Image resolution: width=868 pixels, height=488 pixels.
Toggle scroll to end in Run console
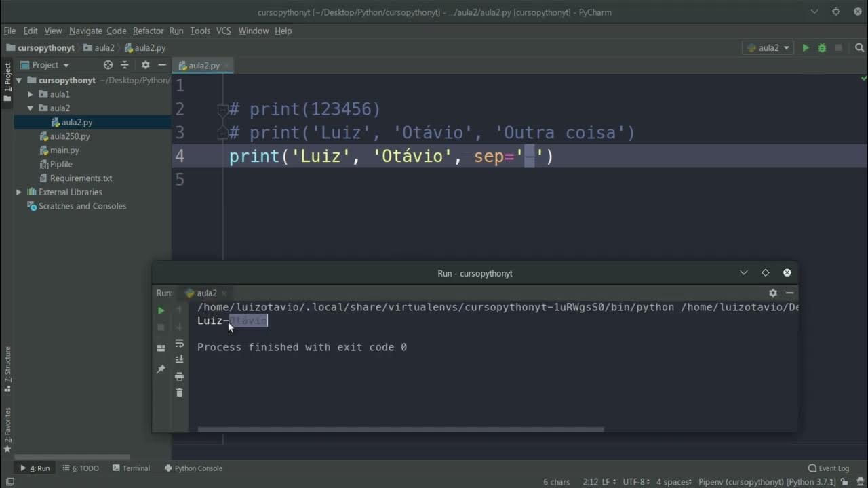(179, 360)
